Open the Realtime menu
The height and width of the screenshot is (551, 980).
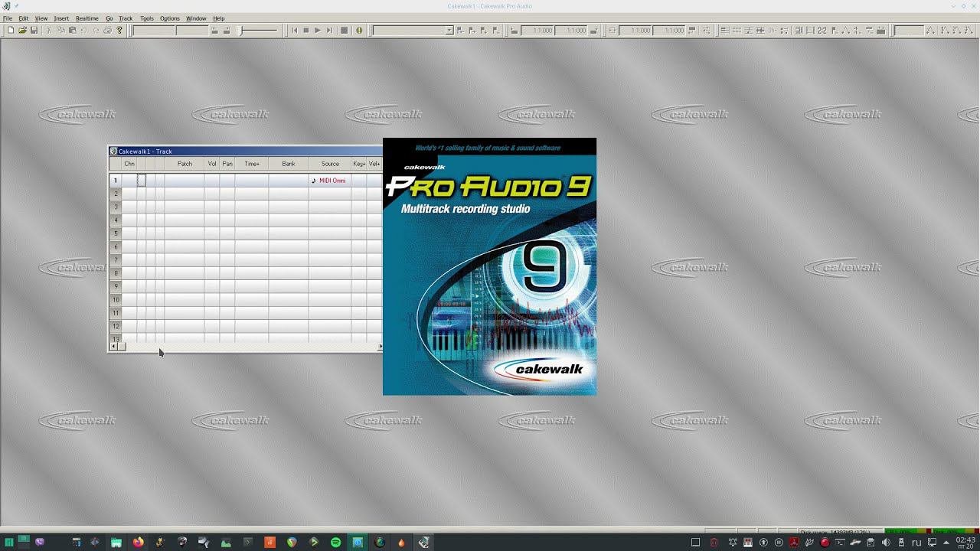coord(87,18)
